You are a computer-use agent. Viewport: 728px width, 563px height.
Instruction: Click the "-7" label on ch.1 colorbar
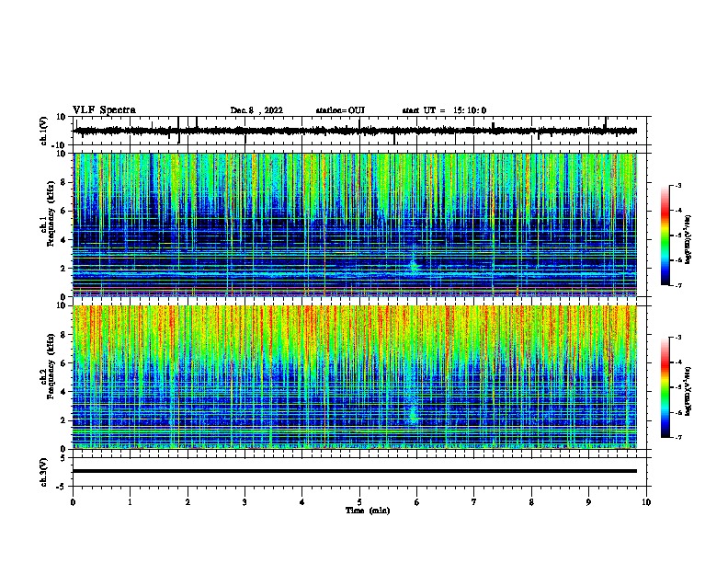click(x=677, y=285)
